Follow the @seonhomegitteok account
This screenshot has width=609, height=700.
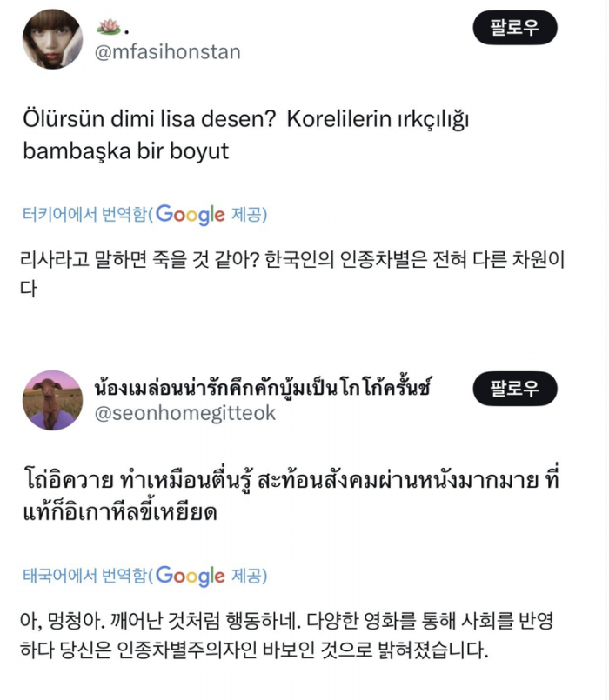[x=515, y=389]
